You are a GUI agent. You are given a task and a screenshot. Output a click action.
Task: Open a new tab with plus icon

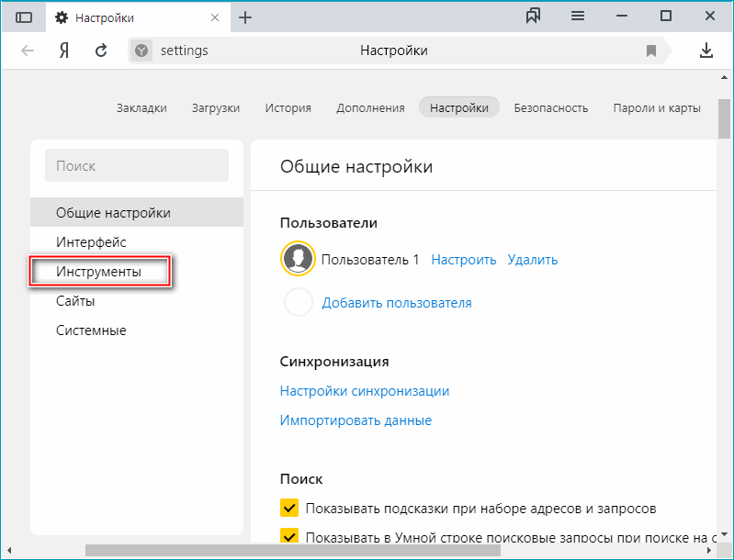pos(245,17)
